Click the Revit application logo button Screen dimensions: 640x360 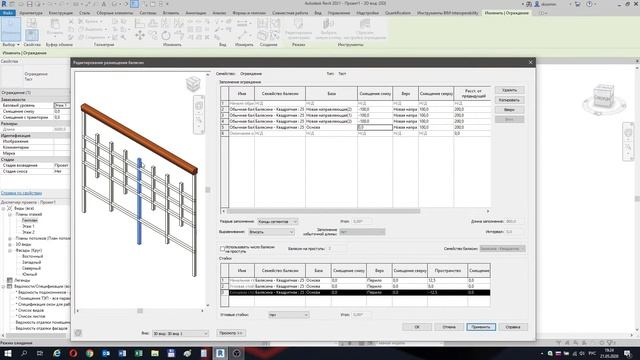pos(4,4)
